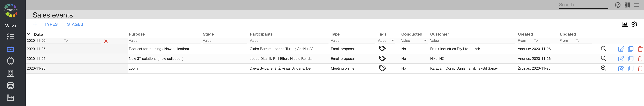Open the STAGES tab
The height and width of the screenshot is (106, 644).
pos(75,24)
